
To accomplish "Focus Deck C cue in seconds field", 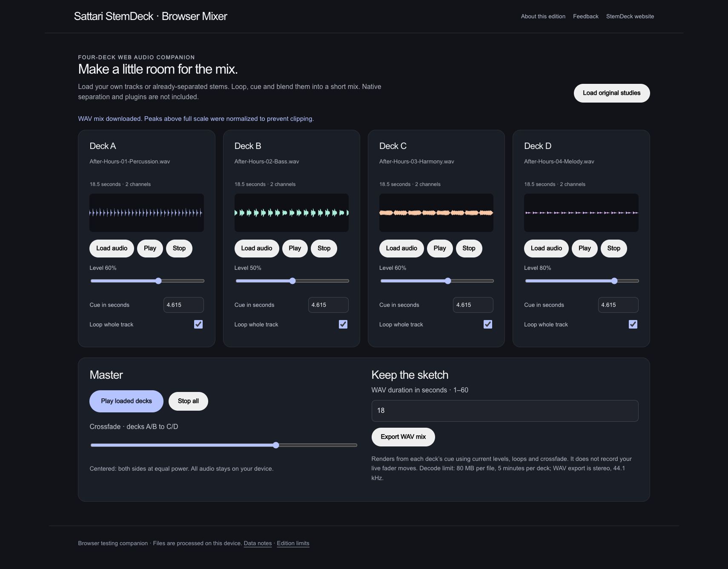I will coord(473,305).
